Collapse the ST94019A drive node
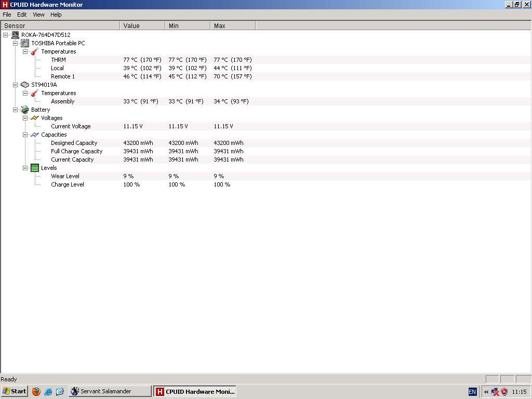Viewport: 532px width, 399px height. click(x=15, y=85)
